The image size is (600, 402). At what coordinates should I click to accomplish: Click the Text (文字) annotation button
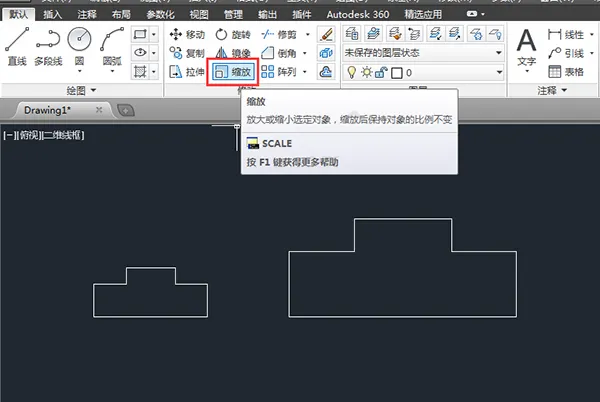(x=526, y=50)
